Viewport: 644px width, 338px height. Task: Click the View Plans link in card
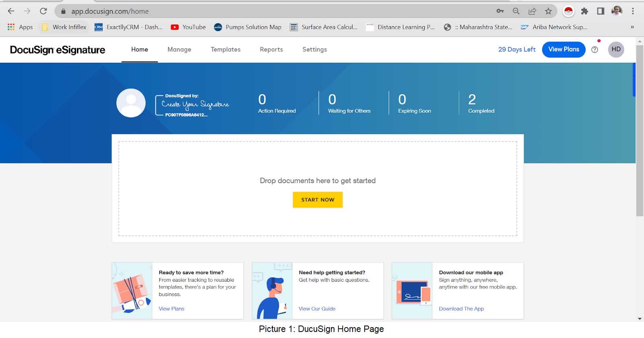[x=171, y=309]
